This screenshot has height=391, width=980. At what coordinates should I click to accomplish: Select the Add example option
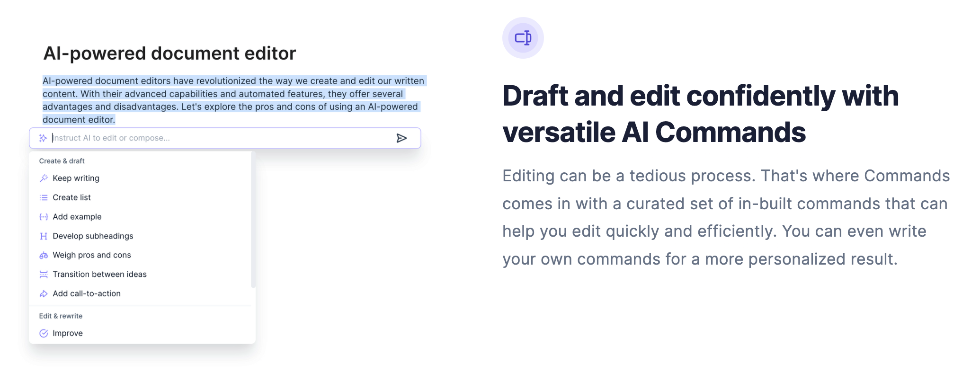pos(77,217)
